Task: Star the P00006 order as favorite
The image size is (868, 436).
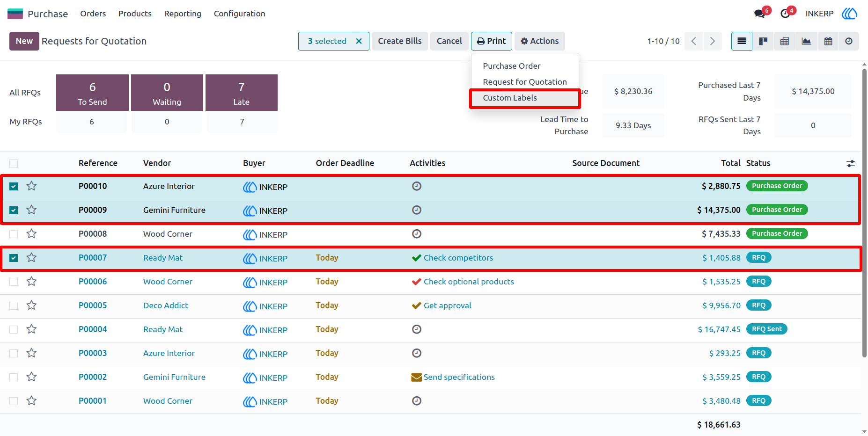Action: click(31, 282)
